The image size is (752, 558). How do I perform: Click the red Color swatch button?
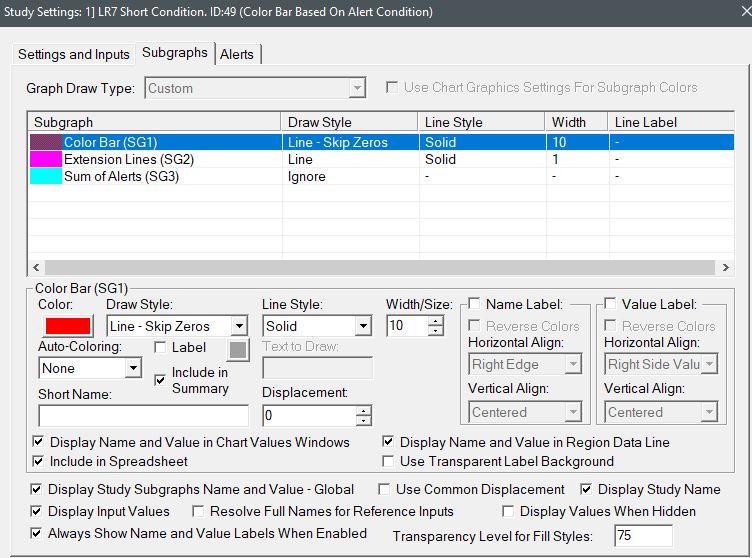coord(66,326)
